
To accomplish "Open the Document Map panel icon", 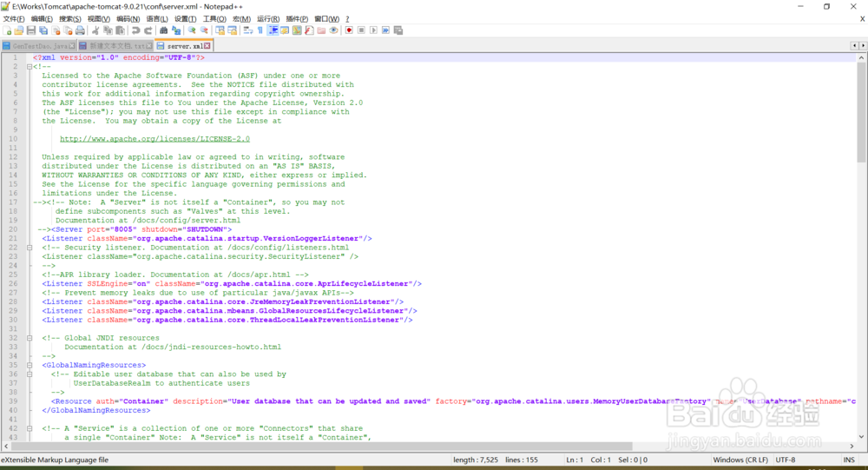I will pyautogui.click(x=297, y=30).
